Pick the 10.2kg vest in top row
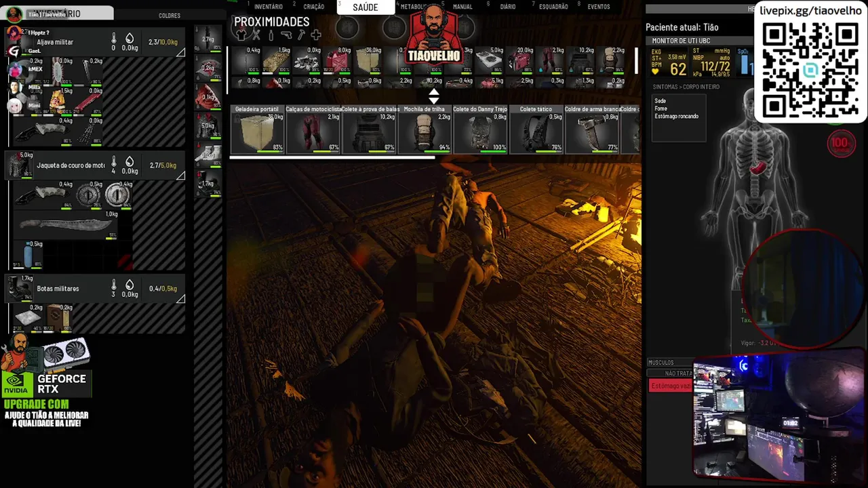The image size is (868, 488). tap(581, 60)
